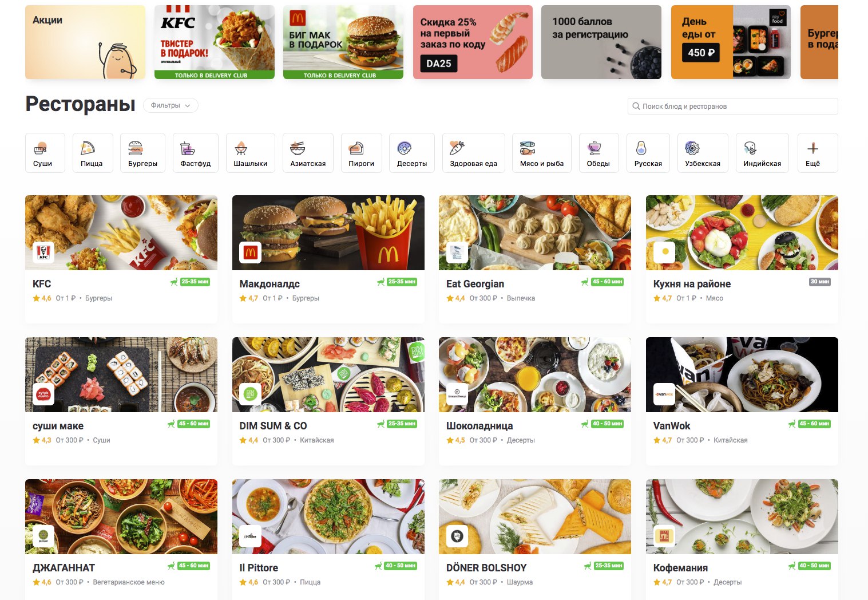Select the Узбекская cuisine icon
Screen dimensions: 868x600
pos(692,148)
